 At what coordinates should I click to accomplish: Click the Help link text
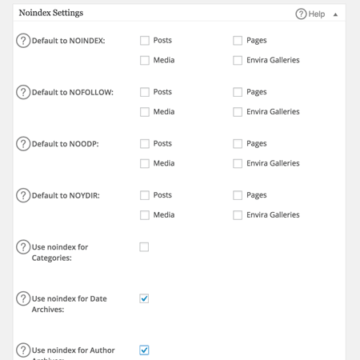pos(316,14)
